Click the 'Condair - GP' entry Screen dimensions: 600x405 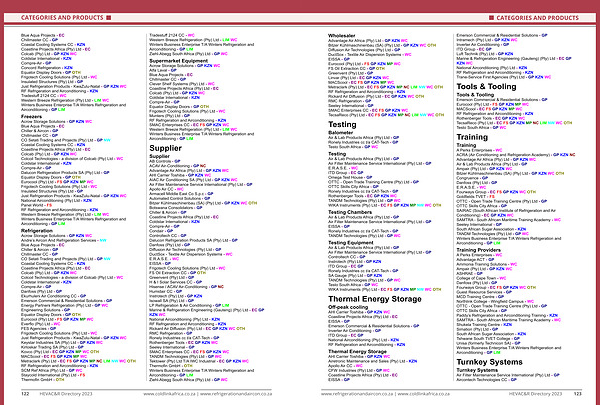(161, 231)
